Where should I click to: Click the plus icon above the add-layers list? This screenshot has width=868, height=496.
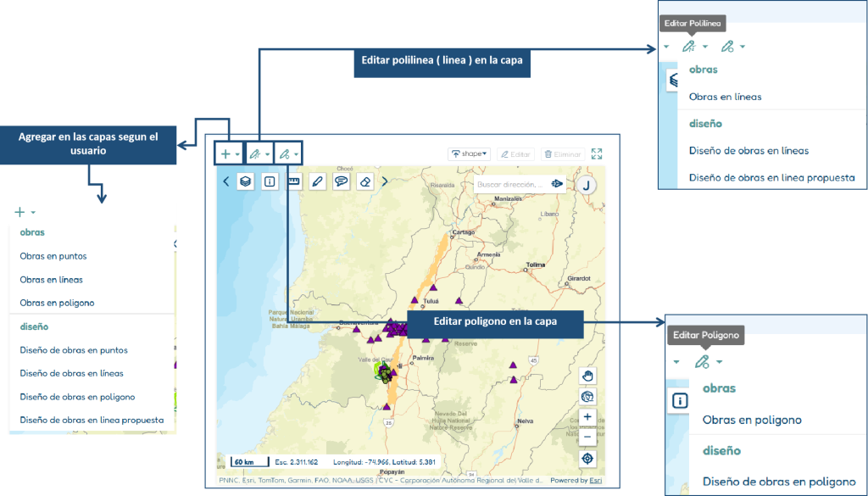[20, 212]
